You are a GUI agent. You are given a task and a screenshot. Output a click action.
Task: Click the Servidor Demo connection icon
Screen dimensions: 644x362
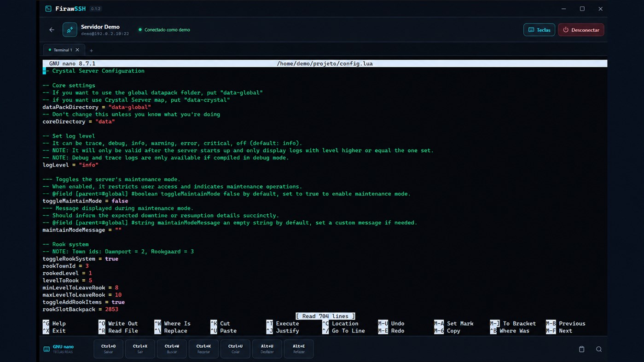click(x=70, y=30)
